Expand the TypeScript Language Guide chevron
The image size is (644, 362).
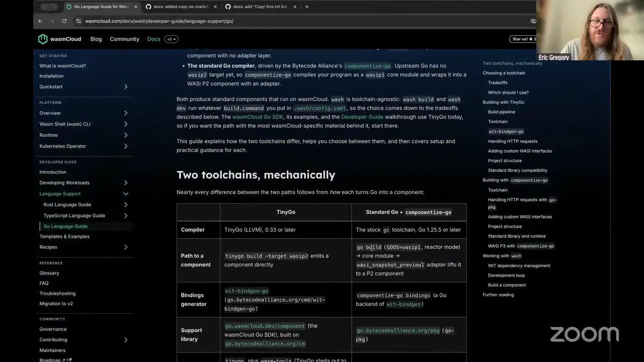[126, 216]
